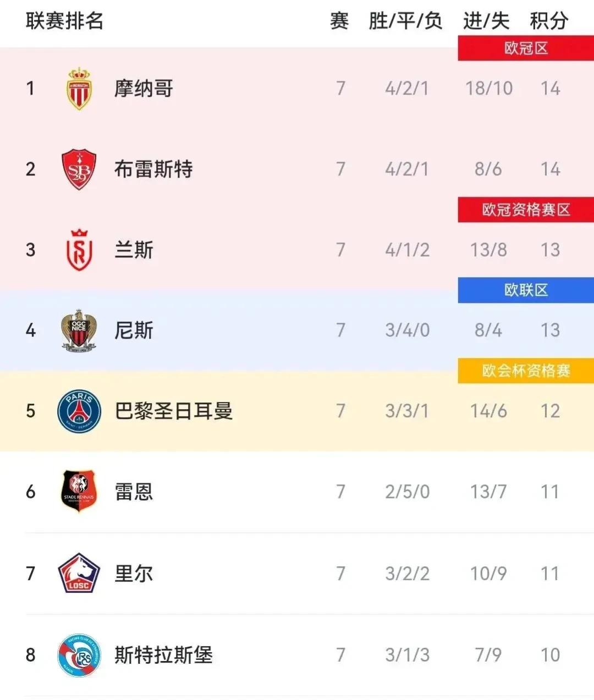
Task: Tap the Stade Brestois 29 crest
Action: pyautogui.click(x=79, y=169)
